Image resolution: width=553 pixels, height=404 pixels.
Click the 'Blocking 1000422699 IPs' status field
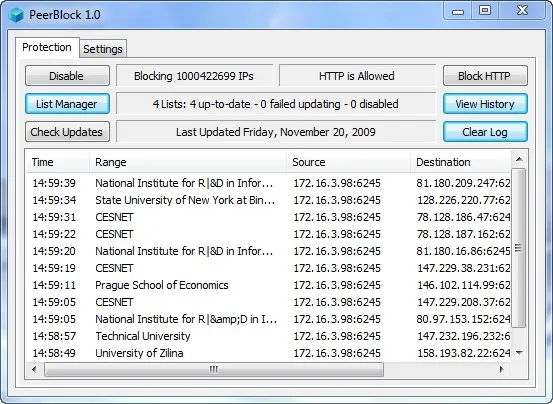194,76
